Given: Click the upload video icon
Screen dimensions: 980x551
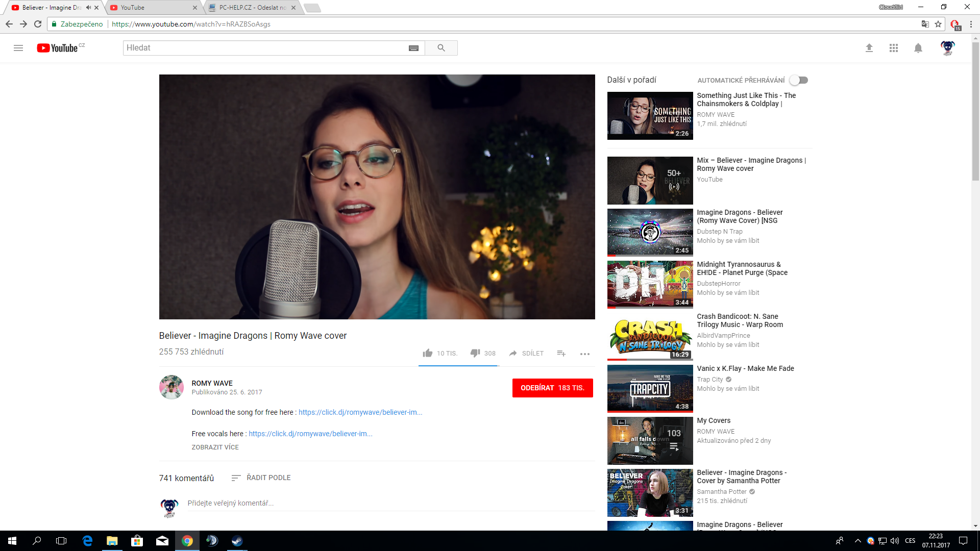Looking at the screenshot, I should (x=869, y=48).
